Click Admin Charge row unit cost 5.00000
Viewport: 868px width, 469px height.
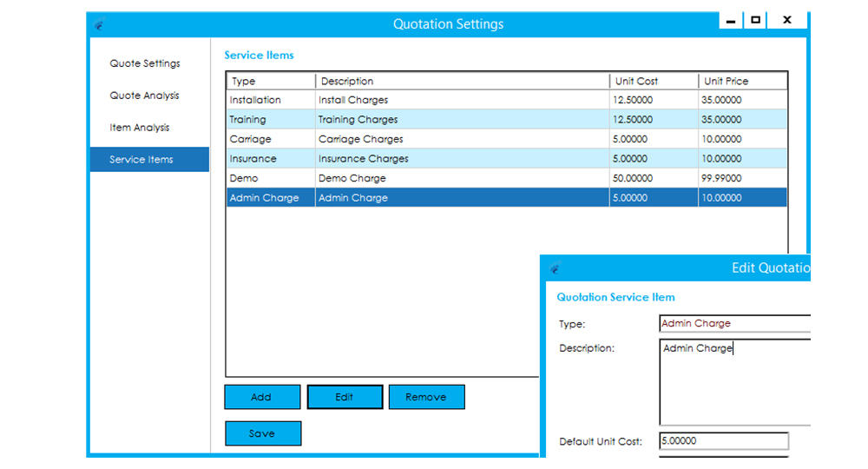pos(654,198)
